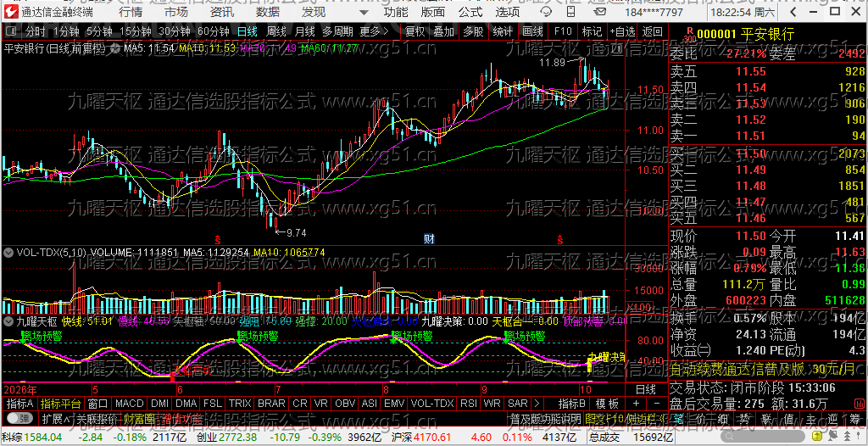
Task: Open the 行情 menu
Action: point(131,12)
